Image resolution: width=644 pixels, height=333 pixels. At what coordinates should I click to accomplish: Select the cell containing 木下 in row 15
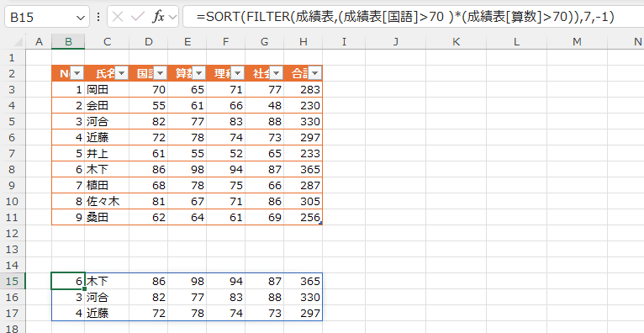click(x=107, y=281)
